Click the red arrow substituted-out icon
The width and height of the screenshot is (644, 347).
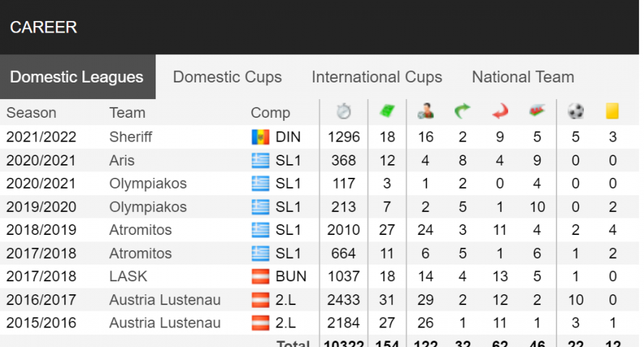pyautogui.click(x=500, y=111)
